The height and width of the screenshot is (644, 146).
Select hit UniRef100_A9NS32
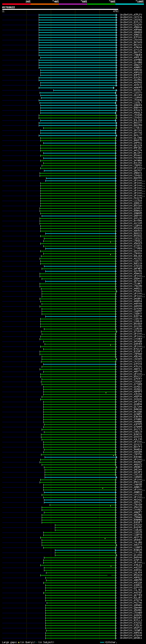(131, 35)
